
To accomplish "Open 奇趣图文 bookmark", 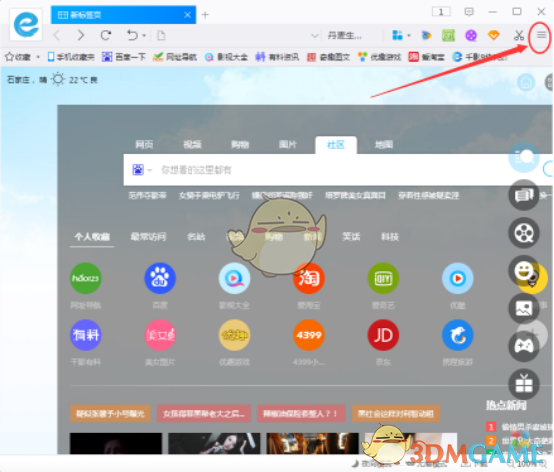I will 328,57.
